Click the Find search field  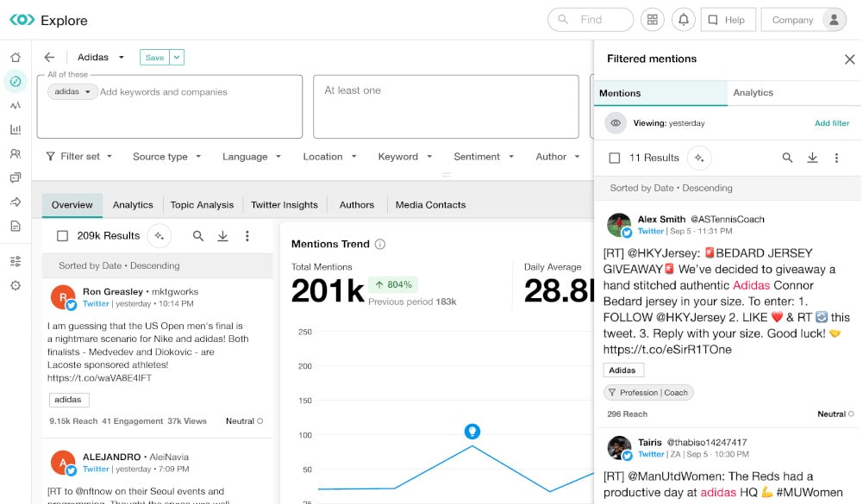[591, 20]
